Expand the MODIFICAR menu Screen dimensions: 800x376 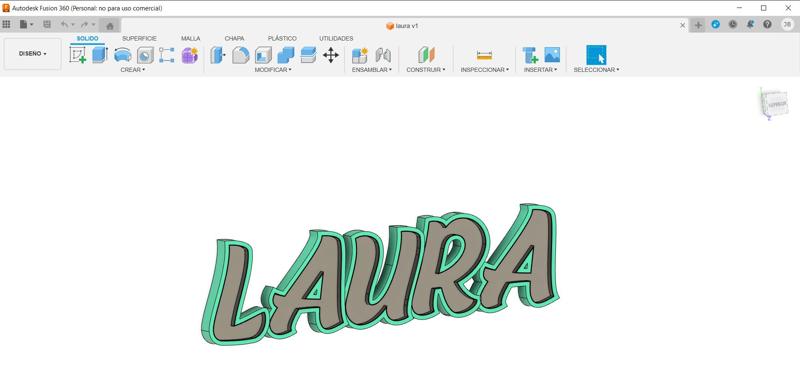[x=273, y=69]
